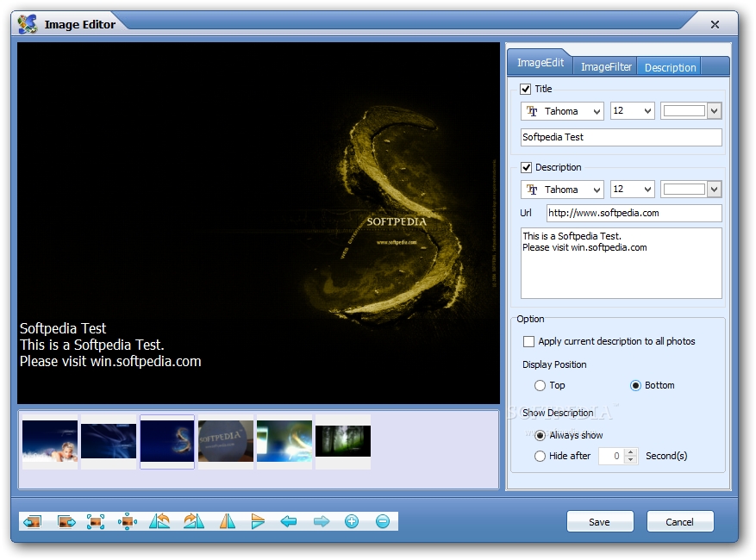Close the Image Editor window
This screenshot has width=756, height=560.
(715, 25)
